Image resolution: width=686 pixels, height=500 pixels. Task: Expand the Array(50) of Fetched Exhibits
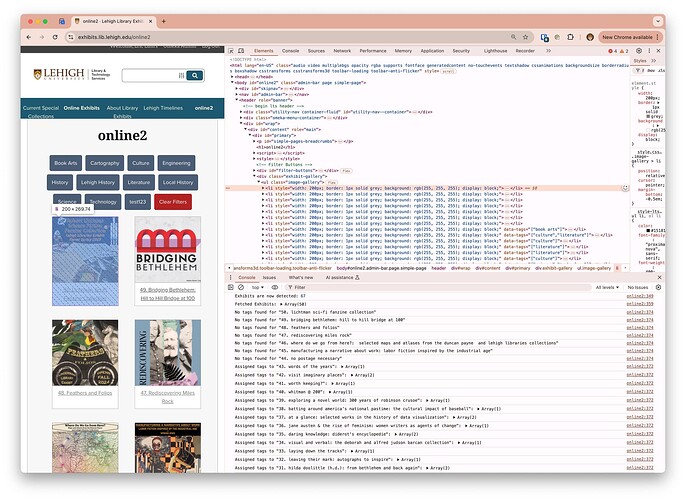pos(282,304)
